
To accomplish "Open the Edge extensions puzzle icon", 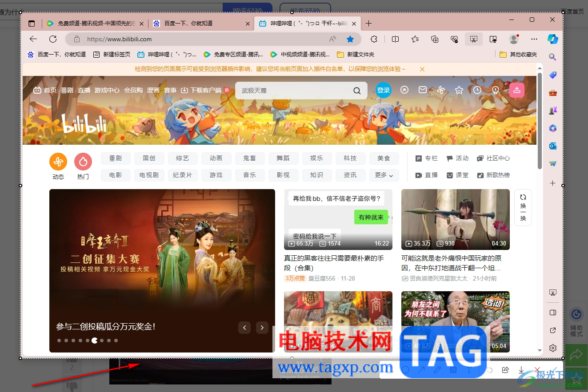I will [374, 39].
